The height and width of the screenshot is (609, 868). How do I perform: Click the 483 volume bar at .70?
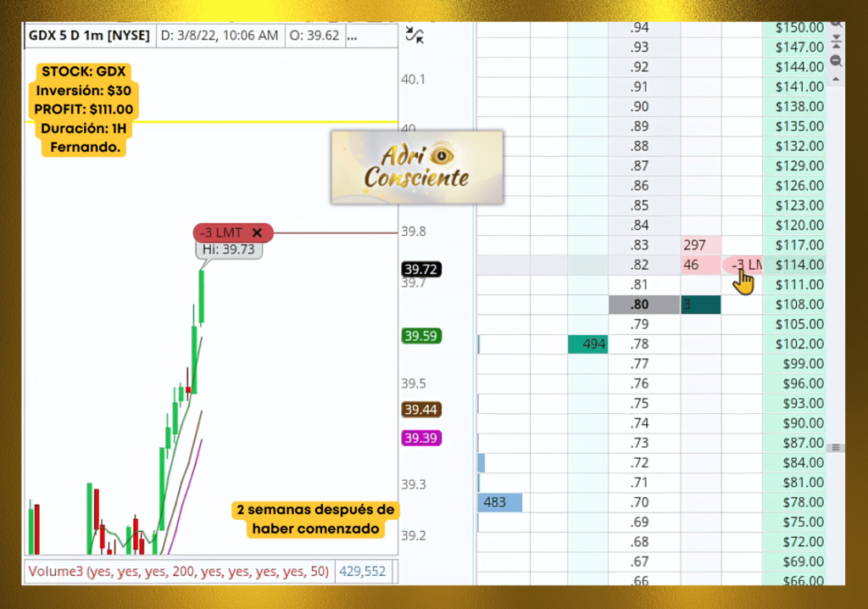click(x=499, y=502)
